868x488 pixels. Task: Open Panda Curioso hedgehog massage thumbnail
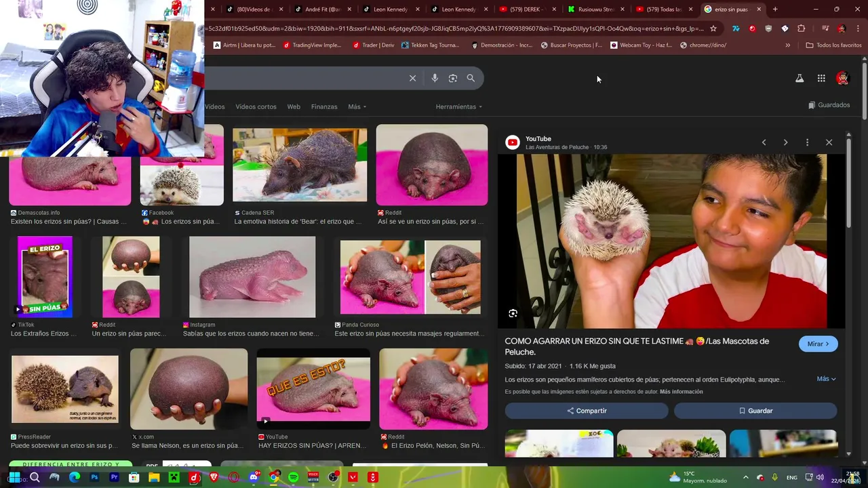coord(410,277)
